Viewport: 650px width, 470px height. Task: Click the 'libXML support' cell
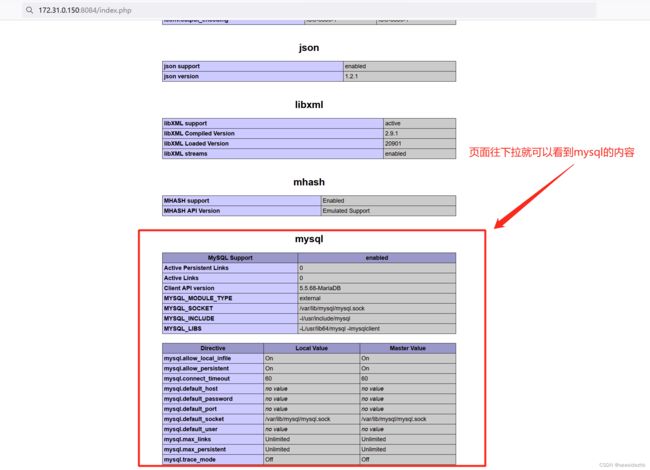click(x=273, y=124)
